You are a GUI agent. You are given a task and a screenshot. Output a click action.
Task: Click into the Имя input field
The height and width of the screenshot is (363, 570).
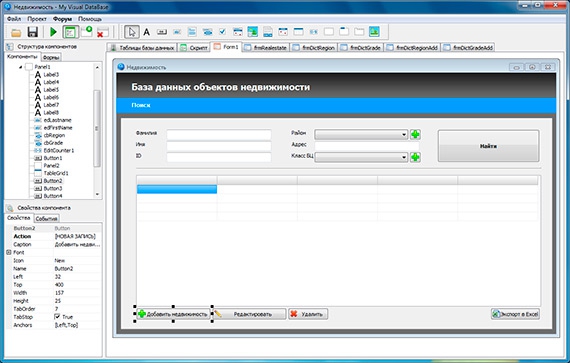[219, 146]
